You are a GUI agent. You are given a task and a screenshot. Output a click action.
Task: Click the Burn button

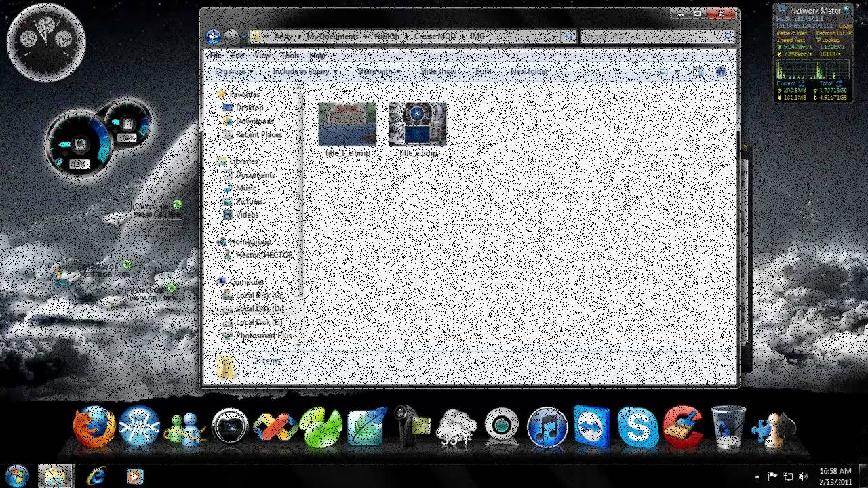click(x=483, y=71)
